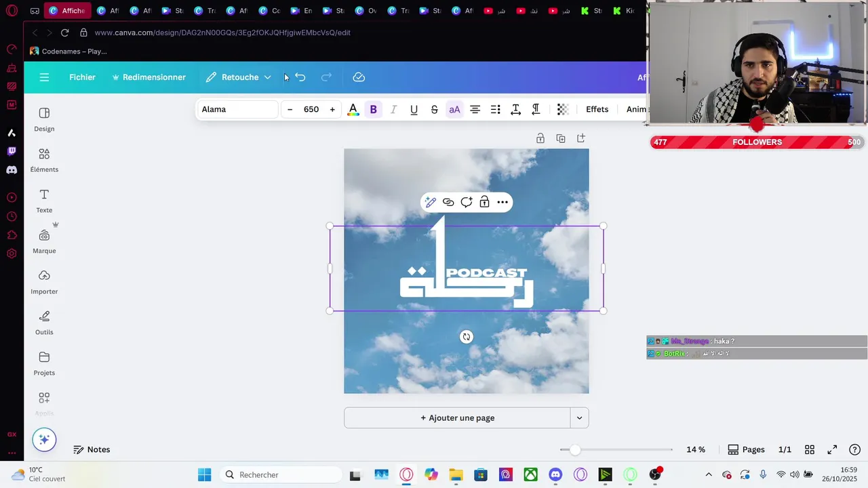Open Discord in the Opera sidebar
This screenshot has height=488, width=868.
[x=12, y=170]
